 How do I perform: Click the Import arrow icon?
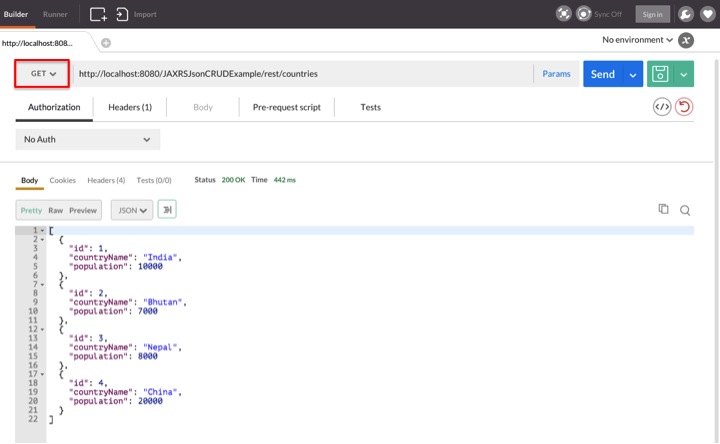pyautogui.click(x=122, y=14)
